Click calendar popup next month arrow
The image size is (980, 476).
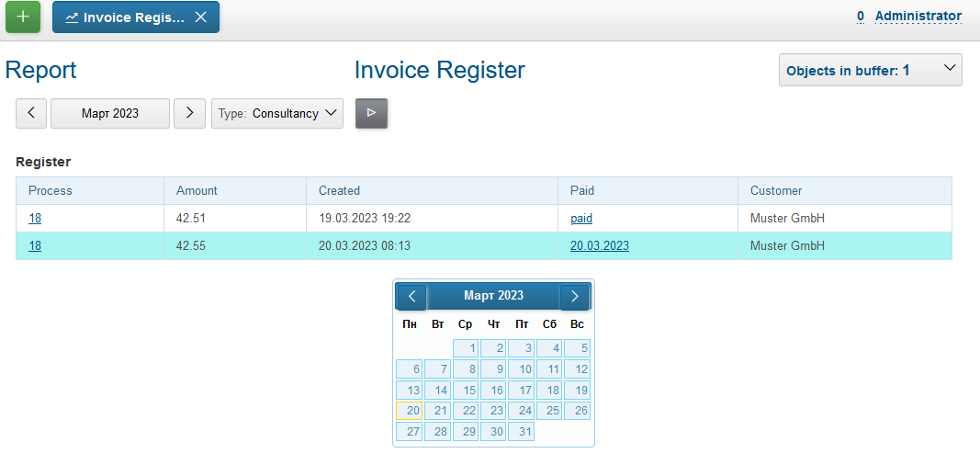575,296
